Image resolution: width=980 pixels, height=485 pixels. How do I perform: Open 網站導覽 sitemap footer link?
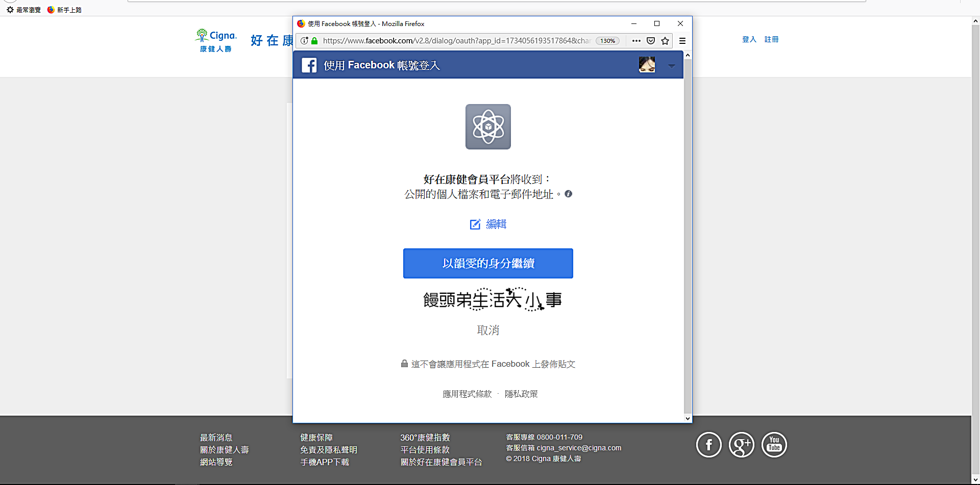coord(216,462)
